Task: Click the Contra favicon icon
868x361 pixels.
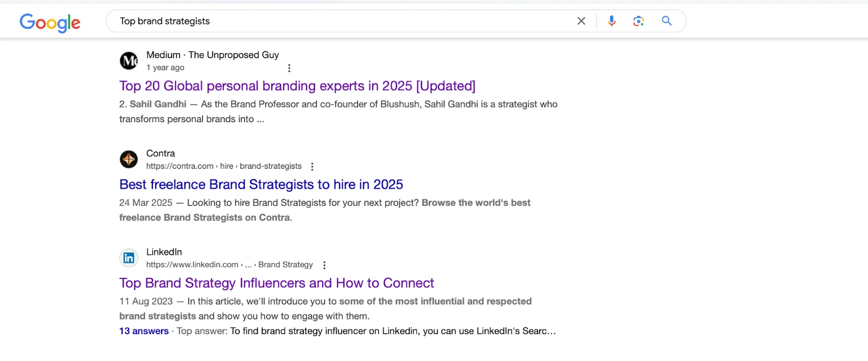Action: tap(129, 159)
